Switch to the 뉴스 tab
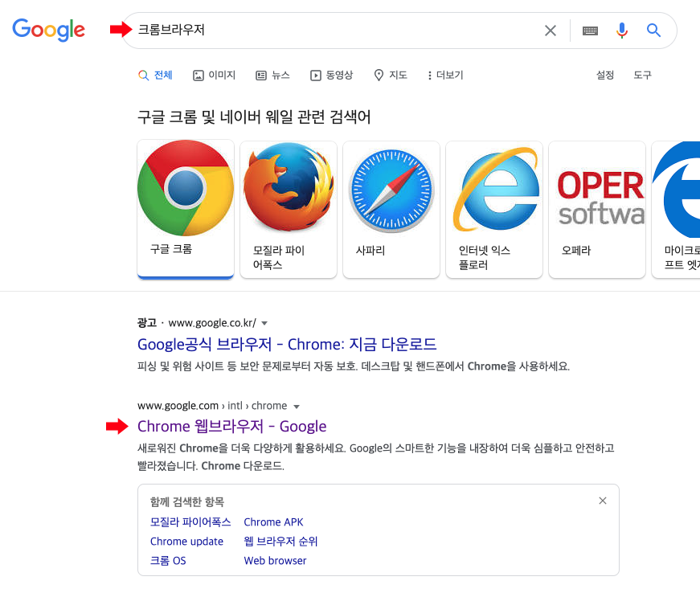 coord(272,75)
